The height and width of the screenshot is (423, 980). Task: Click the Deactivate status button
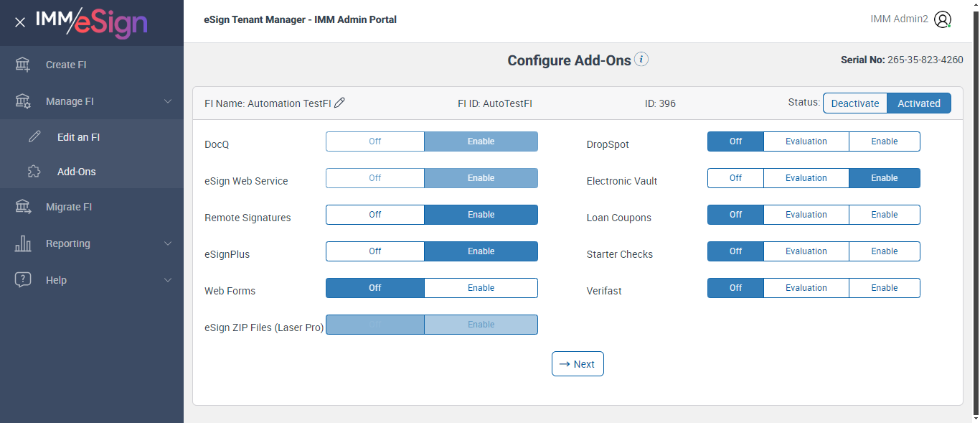854,103
